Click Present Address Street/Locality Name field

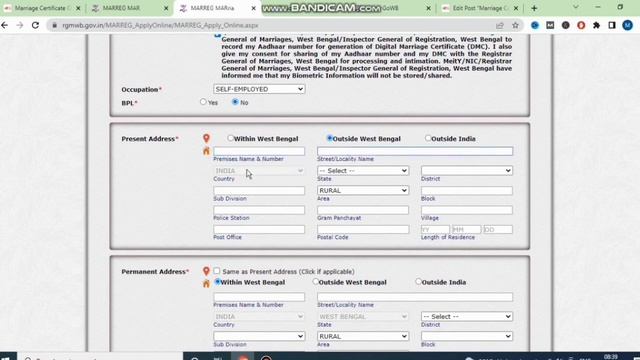pyautogui.click(x=415, y=151)
